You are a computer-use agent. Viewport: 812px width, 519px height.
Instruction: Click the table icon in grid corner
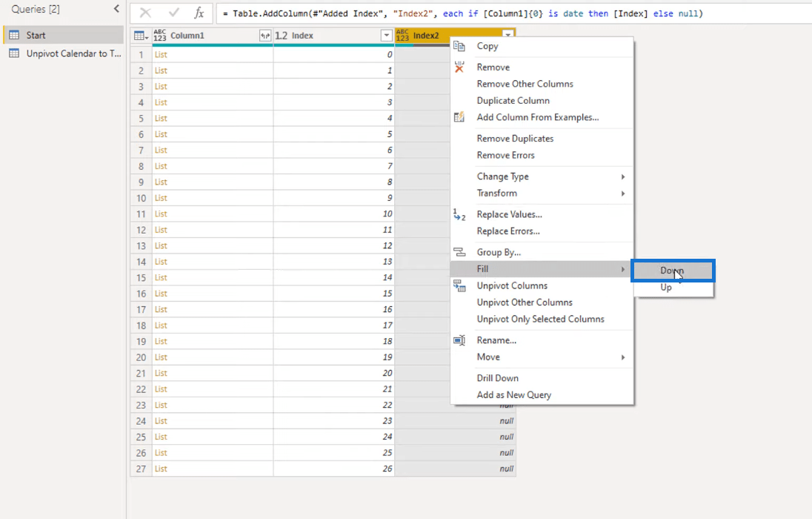(x=140, y=36)
